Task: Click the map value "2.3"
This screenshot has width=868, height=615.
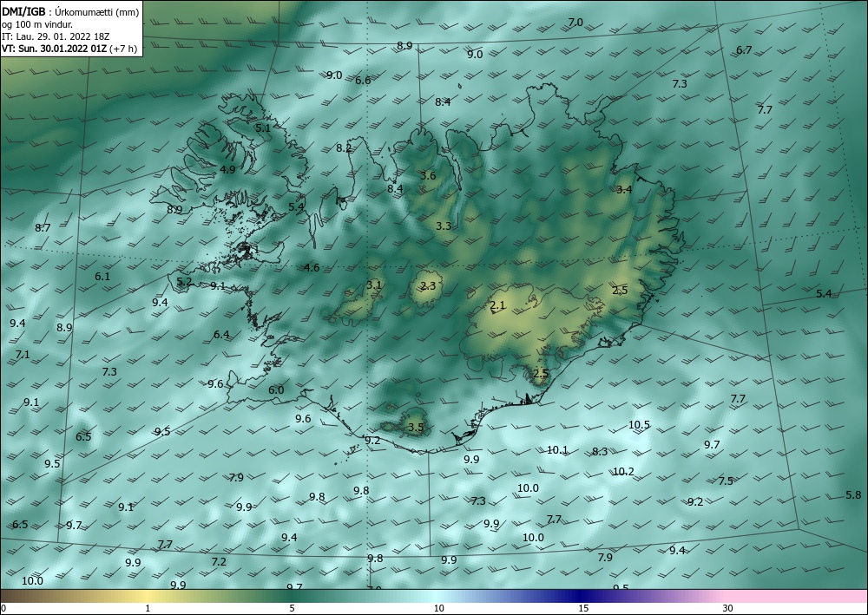Action: click(x=428, y=286)
